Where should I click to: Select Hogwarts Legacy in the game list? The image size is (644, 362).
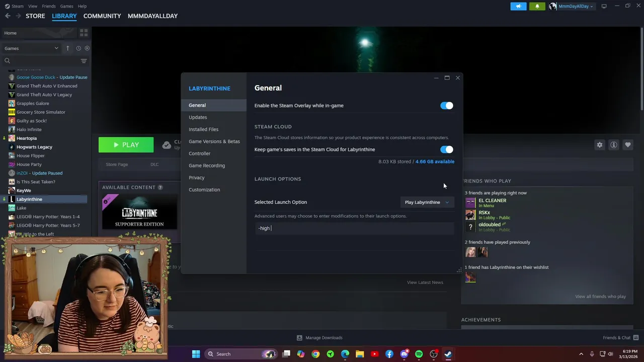pos(34,147)
